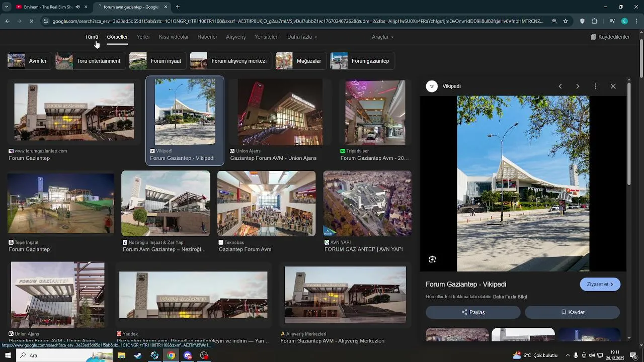Open the Windows Start menu
Viewport: 644px width, 362px height.
tap(8, 355)
